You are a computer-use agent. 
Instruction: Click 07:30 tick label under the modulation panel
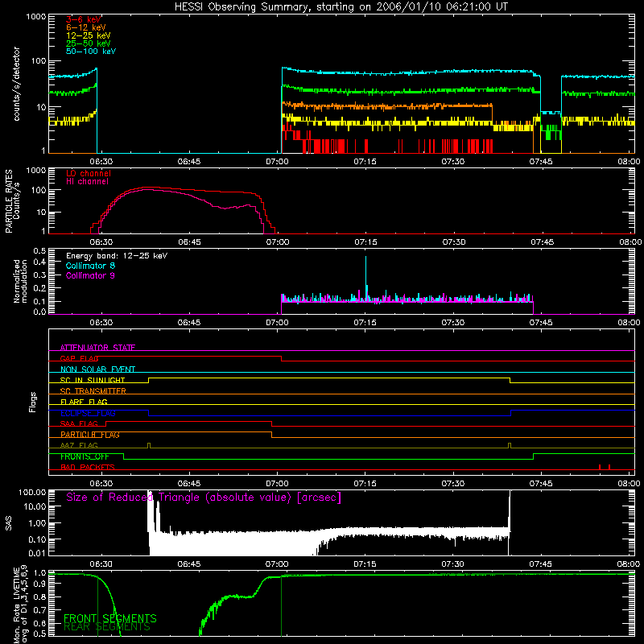453,323
